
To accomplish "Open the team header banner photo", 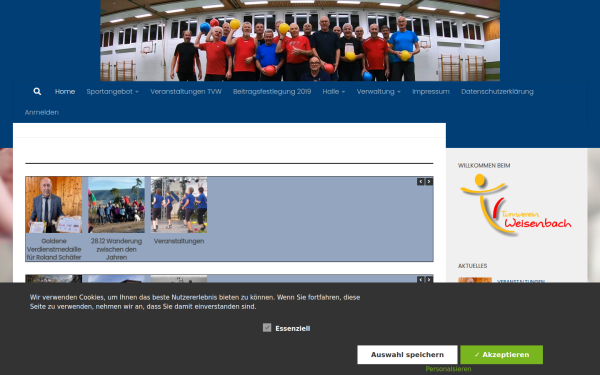I will coord(300,40).
